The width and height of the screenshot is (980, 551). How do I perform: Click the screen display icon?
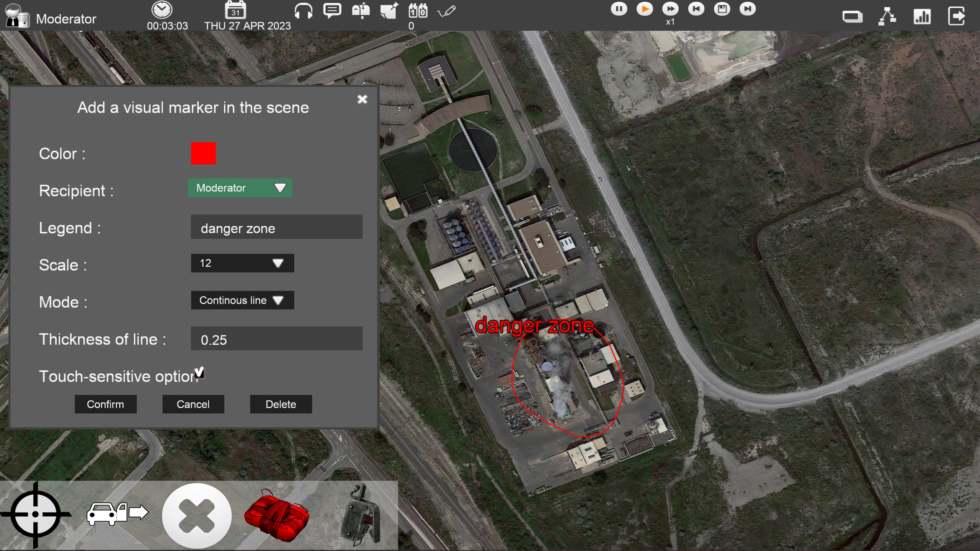(853, 16)
